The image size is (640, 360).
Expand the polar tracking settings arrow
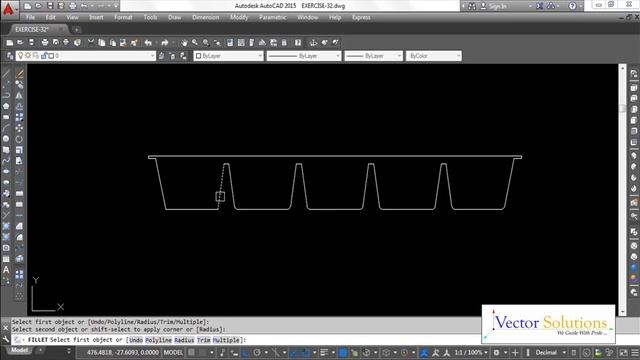[266, 352]
